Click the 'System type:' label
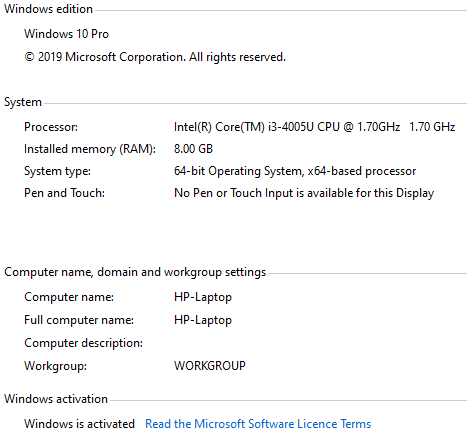 pos(57,171)
